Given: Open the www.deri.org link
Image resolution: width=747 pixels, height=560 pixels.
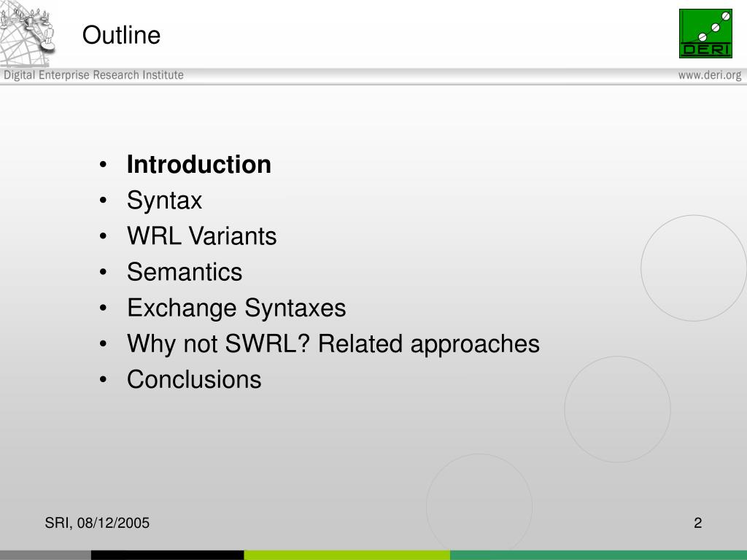Looking at the screenshot, I should 710,75.
